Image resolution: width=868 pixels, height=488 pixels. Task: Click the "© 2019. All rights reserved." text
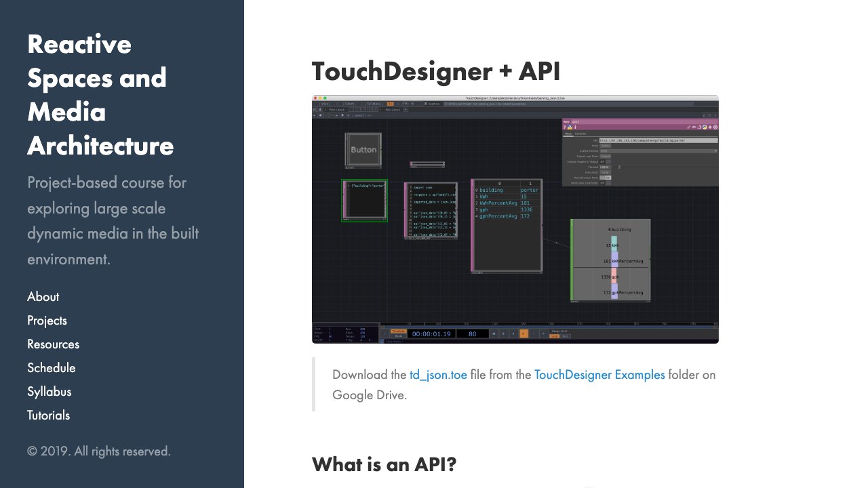[x=99, y=451]
